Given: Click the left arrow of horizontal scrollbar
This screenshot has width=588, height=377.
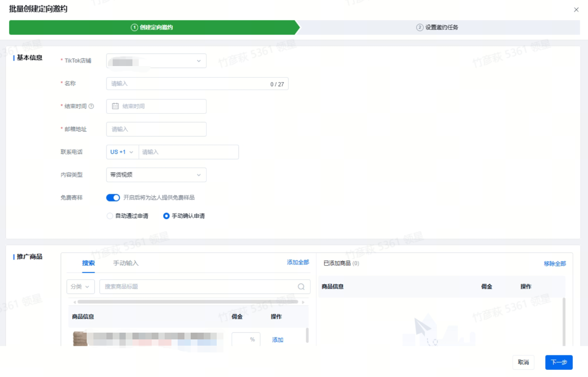Looking at the screenshot, I should point(75,302).
